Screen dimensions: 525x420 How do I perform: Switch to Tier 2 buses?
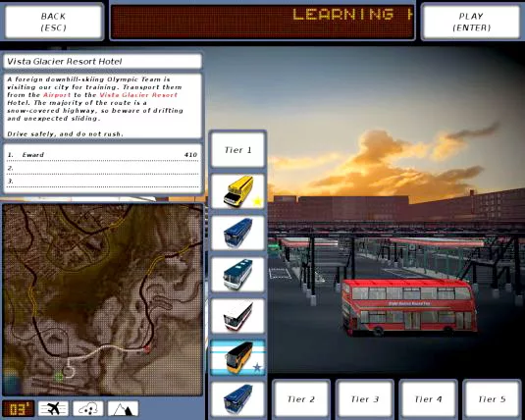[301, 398]
